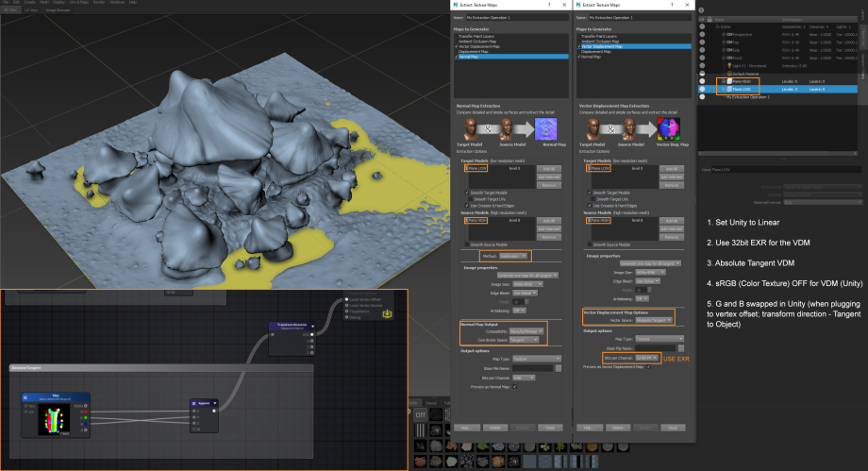
Task: Toggle visibility of Perspective camera
Action: tap(702, 34)
